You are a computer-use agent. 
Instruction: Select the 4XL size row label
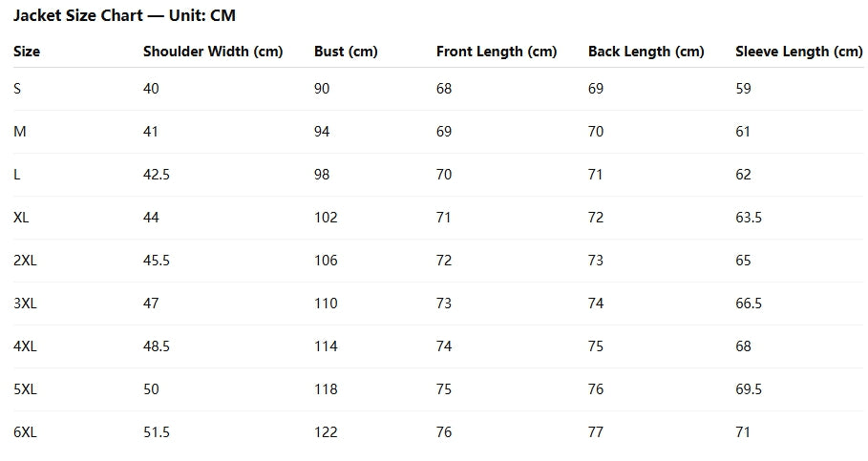click(x=25, y=346)
